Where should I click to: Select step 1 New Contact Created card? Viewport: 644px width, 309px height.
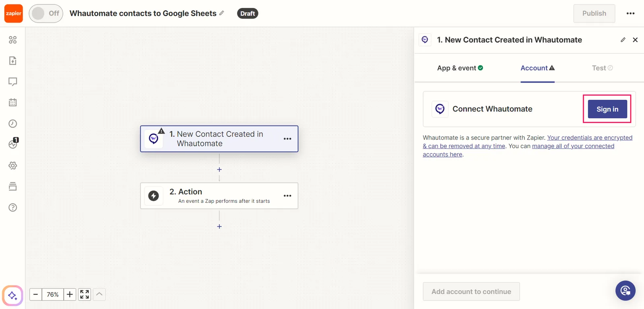click(x=219, y=139)
